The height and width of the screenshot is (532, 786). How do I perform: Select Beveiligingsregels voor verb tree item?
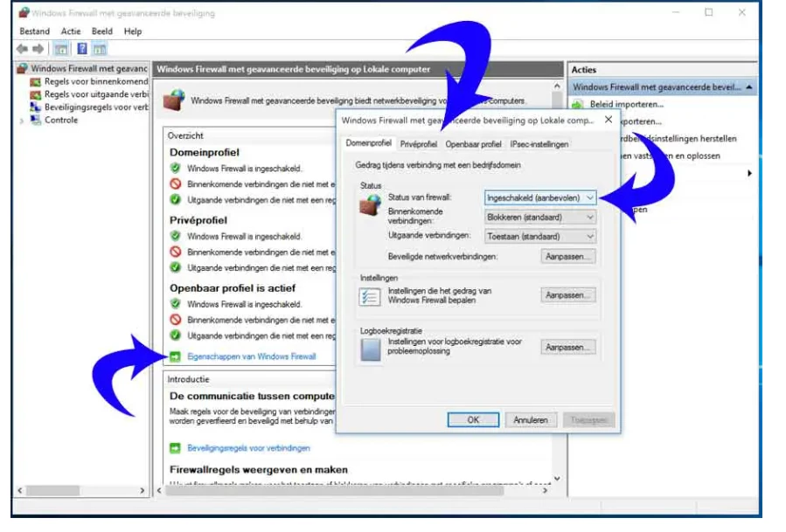89,107
